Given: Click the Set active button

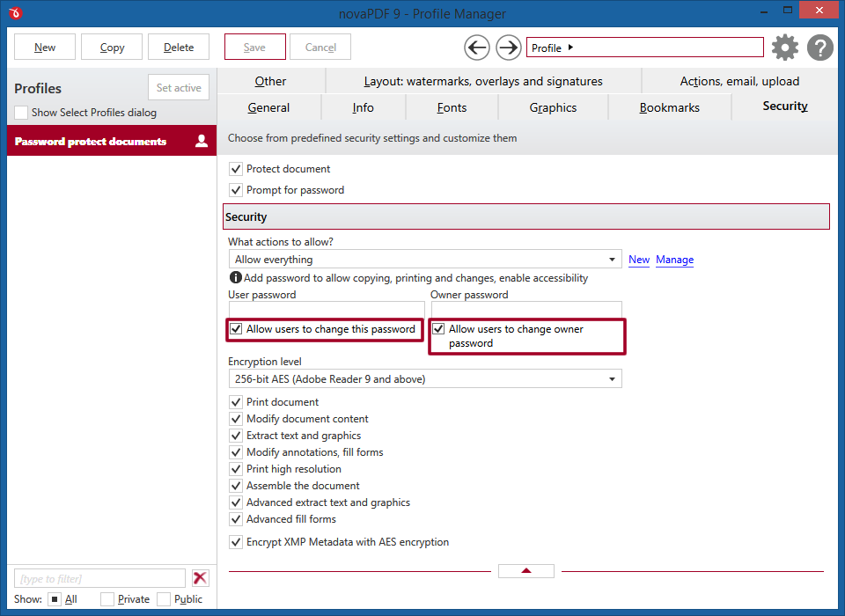Looking at the screenshot, I should pyautogui.click(x=179, y=87).
